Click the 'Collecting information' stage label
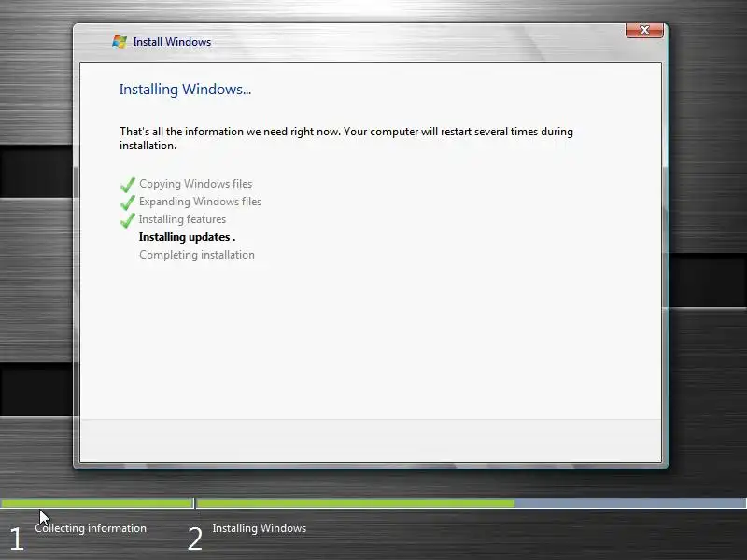The height and width of the screenshot is (560, 747). 91,528
